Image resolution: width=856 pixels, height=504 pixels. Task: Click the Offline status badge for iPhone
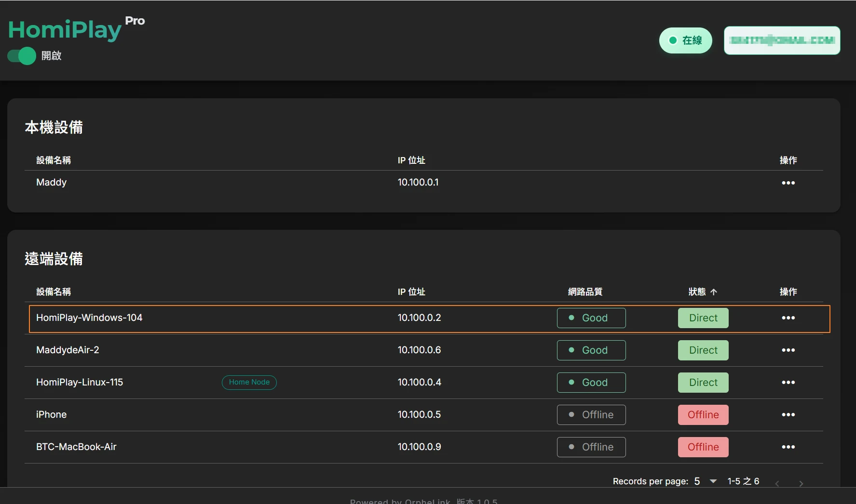703,415
